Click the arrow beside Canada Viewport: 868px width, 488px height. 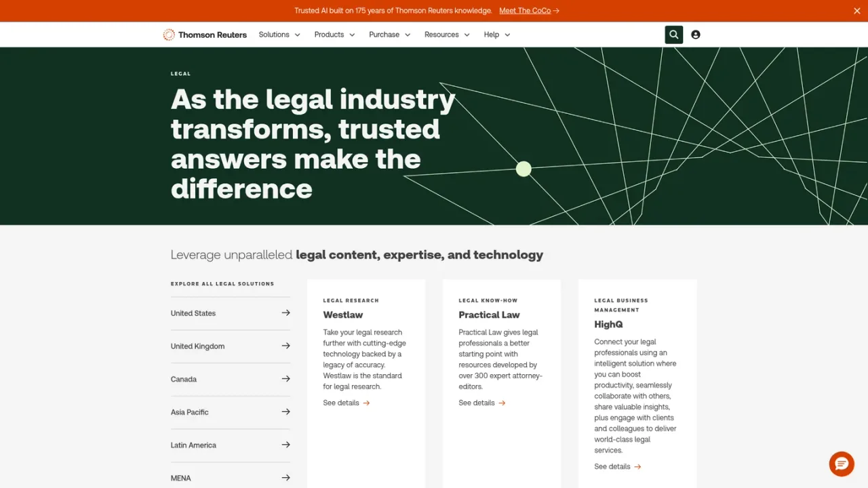[285, 379]
